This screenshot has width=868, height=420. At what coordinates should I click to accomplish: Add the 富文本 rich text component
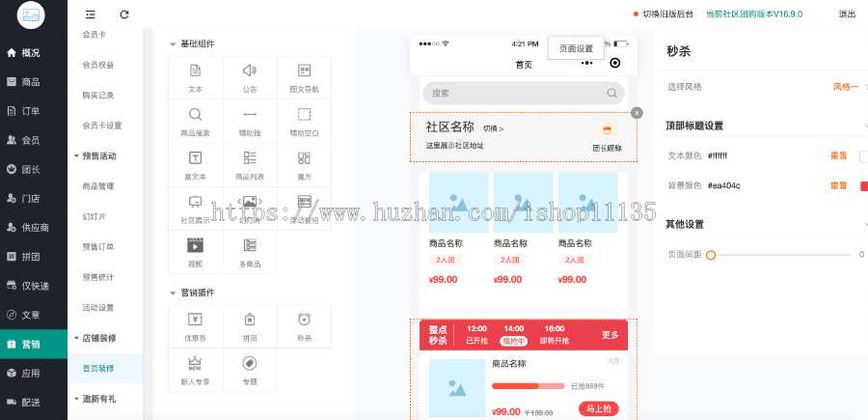tap(196, 165)
